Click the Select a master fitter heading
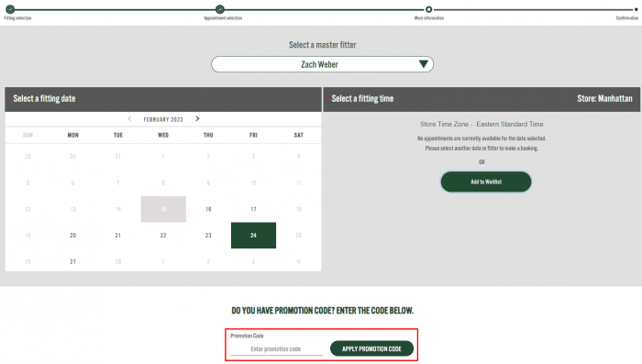This screenshot has width=642, height=364. 323,45
